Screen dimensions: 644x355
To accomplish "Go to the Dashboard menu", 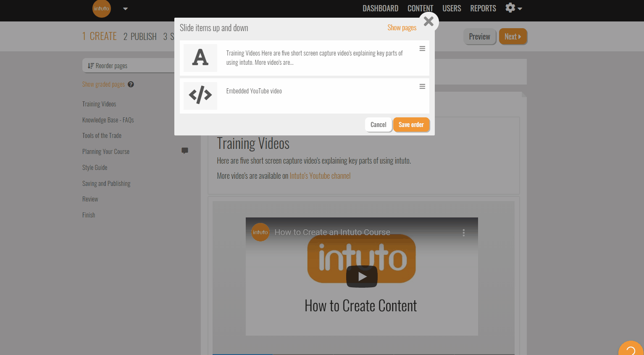I will pos(381,8).
